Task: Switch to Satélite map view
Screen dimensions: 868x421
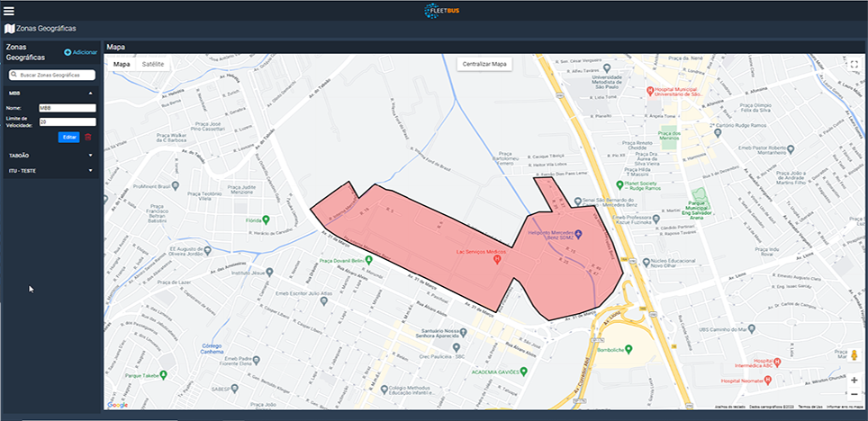Action: tap(153, 65)
